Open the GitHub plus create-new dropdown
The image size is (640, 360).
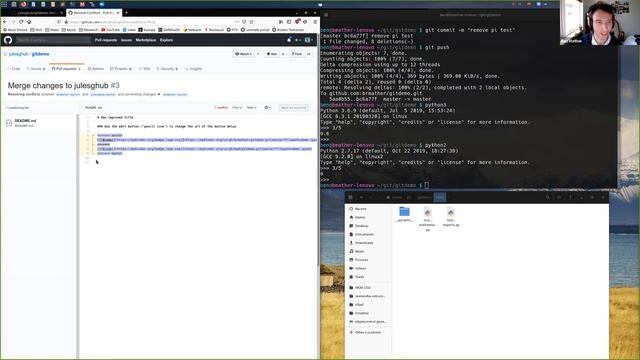[x=298, y=40]
